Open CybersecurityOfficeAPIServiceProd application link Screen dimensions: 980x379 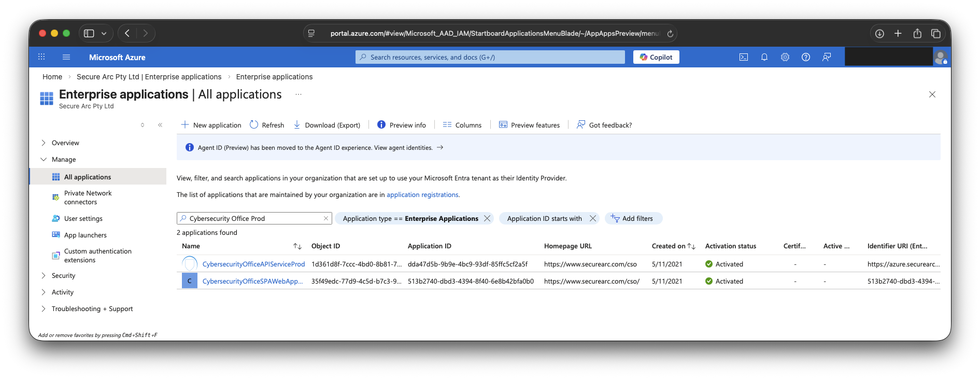point(253,264)
